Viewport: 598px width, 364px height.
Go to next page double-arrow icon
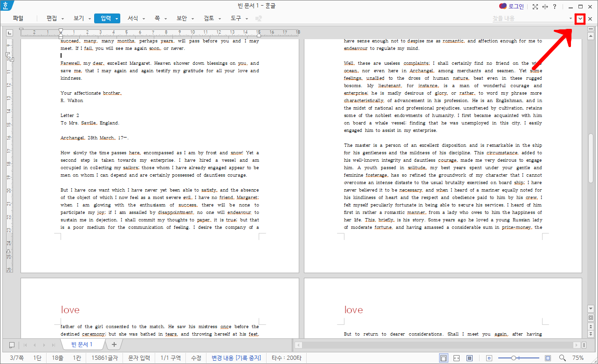(591, 334)
